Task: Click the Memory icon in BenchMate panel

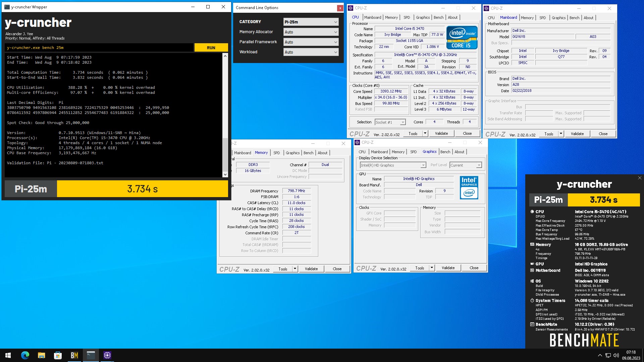Action: tap(532, 245)
